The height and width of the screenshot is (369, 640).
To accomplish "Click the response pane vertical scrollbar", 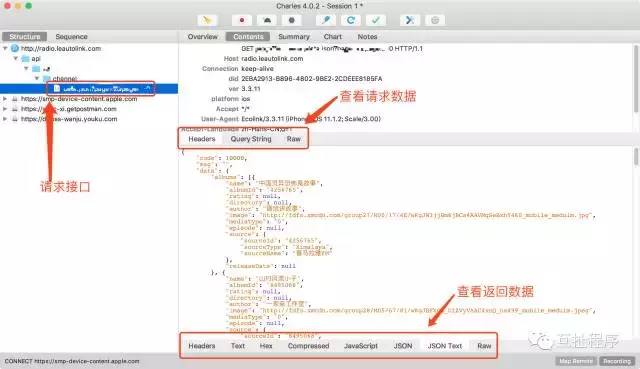I will 636,157.
